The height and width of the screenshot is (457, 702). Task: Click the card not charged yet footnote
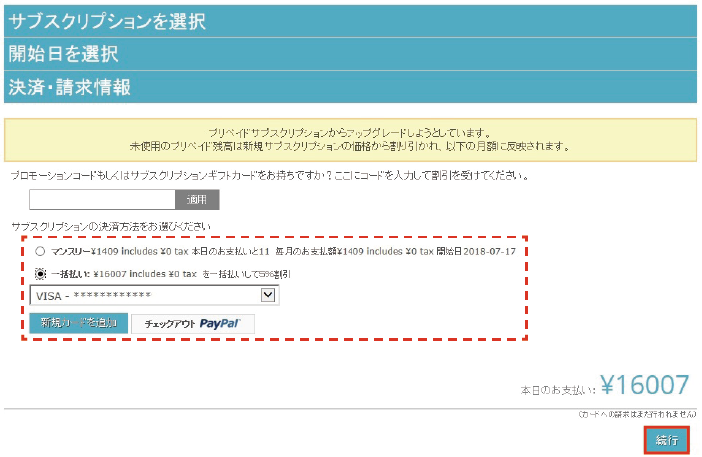(x=635, y=414)
